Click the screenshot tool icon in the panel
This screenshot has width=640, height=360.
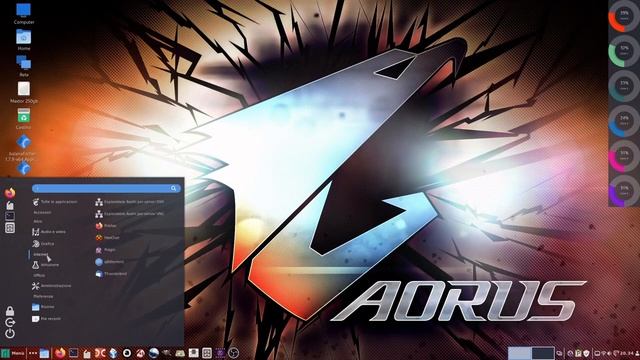pos(207,353)
